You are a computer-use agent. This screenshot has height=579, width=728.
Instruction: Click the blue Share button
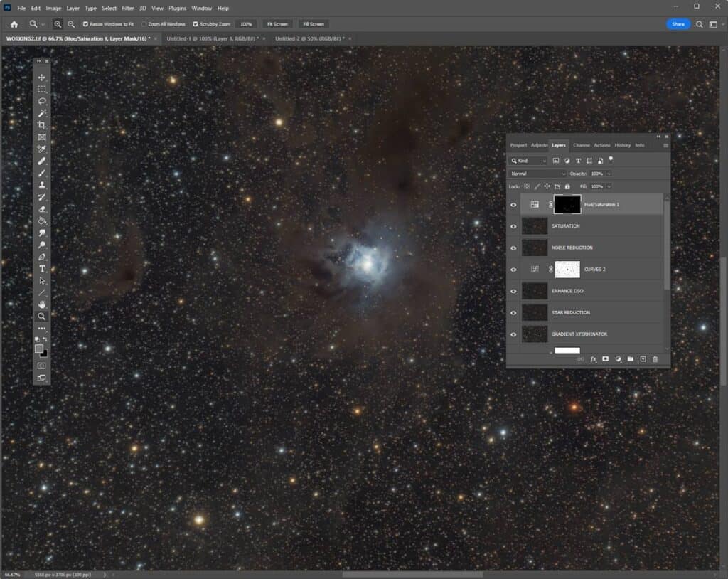(x=678, y=23)
